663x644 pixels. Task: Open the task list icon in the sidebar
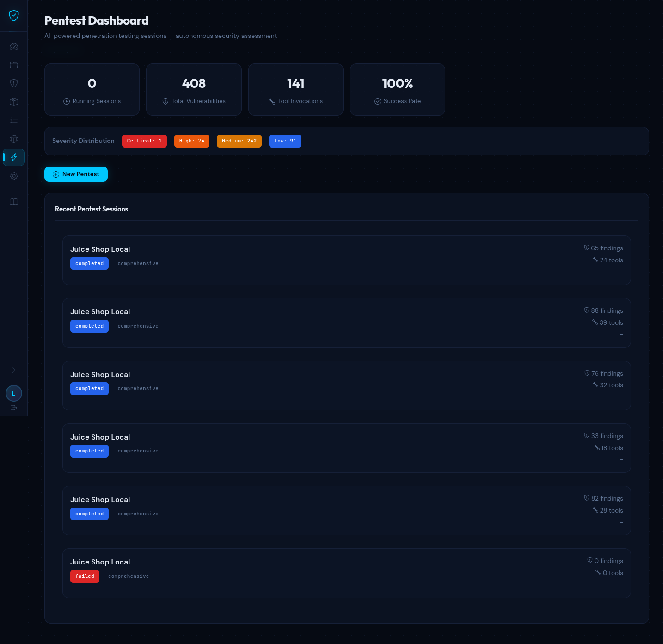pyautogui.click(x=14, y=120)
